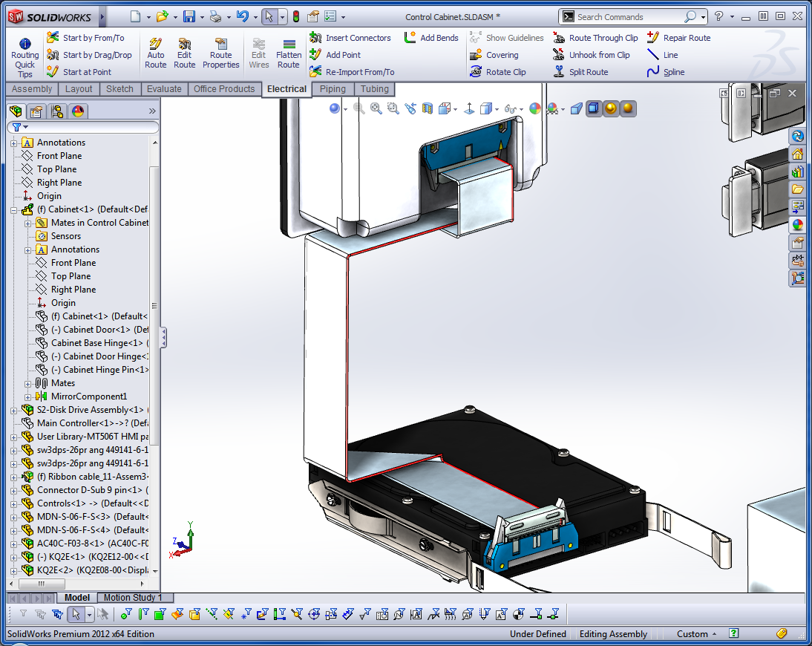Viewport: 812px width, 646px height.
Task: Toggle Shadows in shaded mode
Action: 609,108
